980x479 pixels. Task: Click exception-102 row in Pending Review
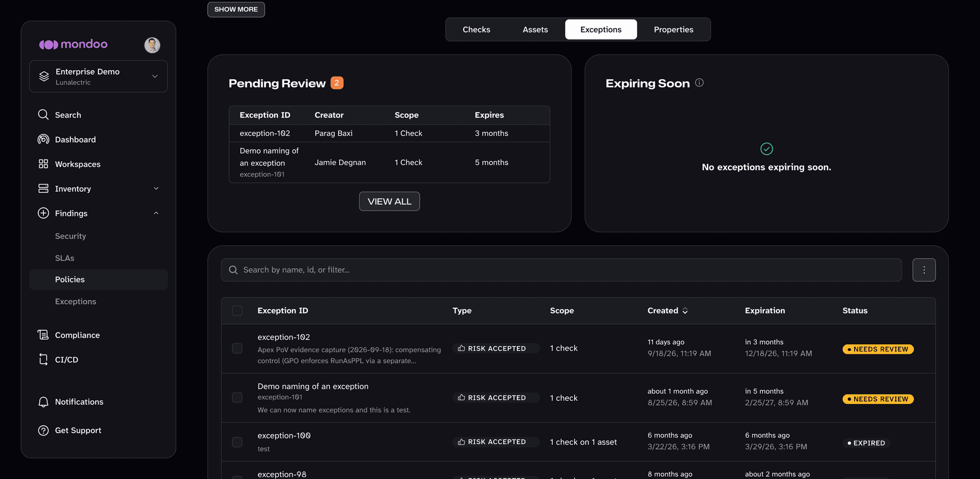tap(390, 133)
